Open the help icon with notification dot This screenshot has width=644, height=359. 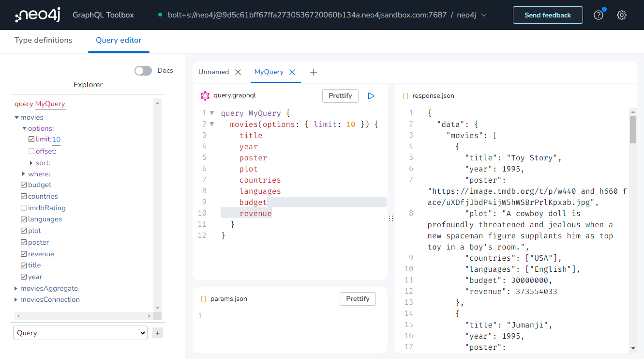(x=598, y=15)
